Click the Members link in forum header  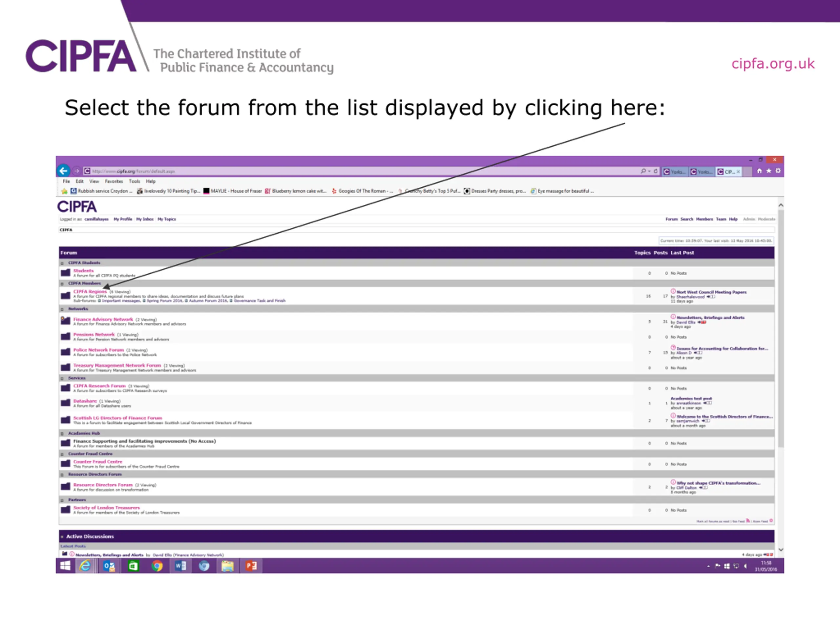click(704, 219)
